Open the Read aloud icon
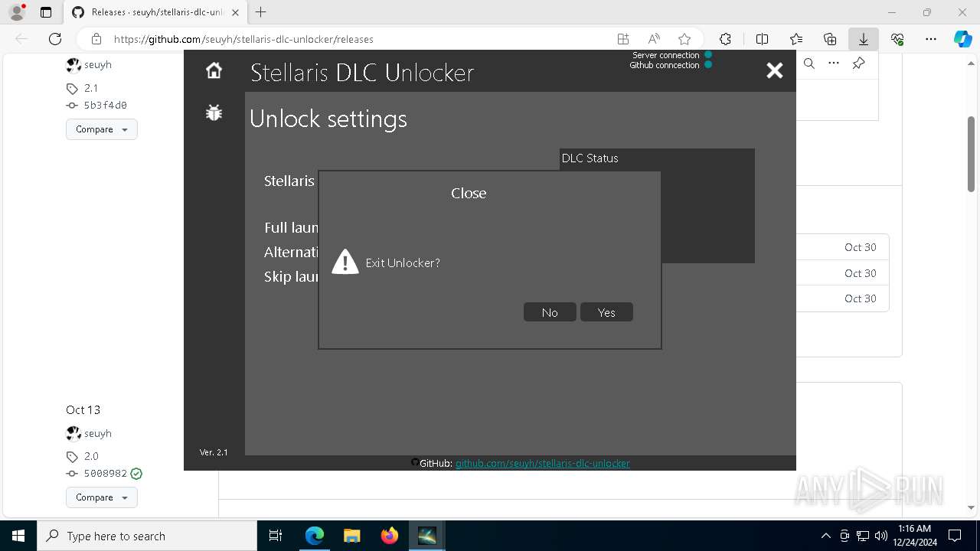Screen dimensions: 980x551 point(654,39)
